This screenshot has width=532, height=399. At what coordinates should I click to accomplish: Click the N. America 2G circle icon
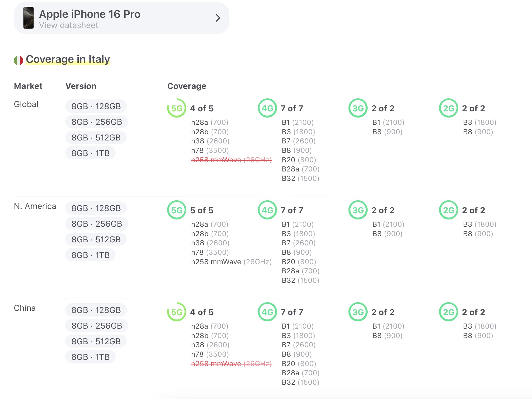[448, 210]
